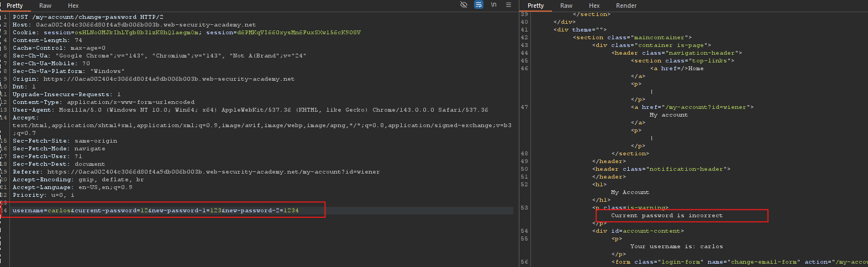This screenshot has width=868, height=267.
Task: Click the <div theme=""> response line
Action: click(x=580, y=30)
